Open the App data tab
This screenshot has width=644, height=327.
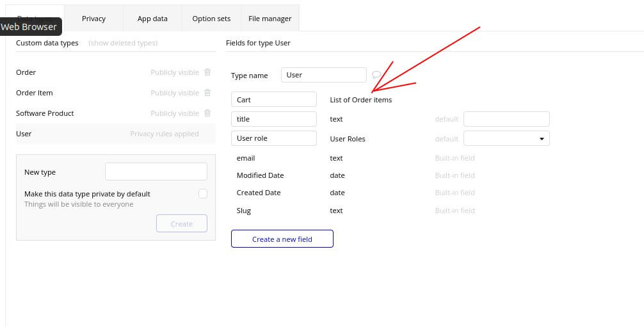pos(152,19)
